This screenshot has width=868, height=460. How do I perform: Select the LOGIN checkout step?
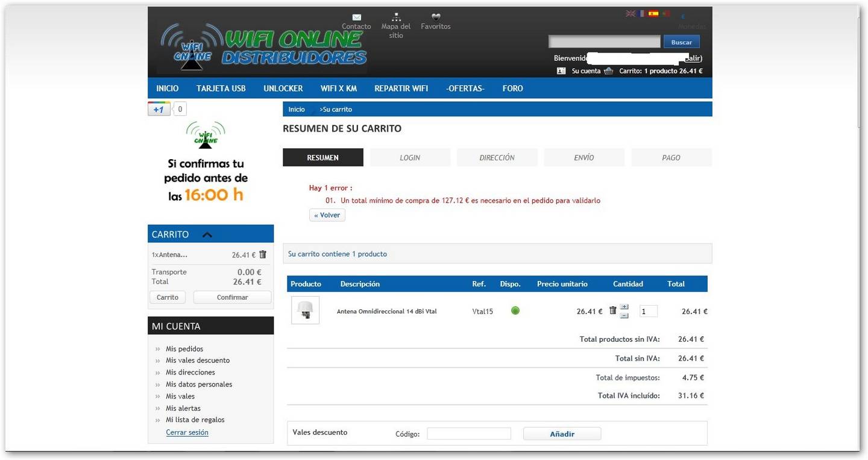410,157
